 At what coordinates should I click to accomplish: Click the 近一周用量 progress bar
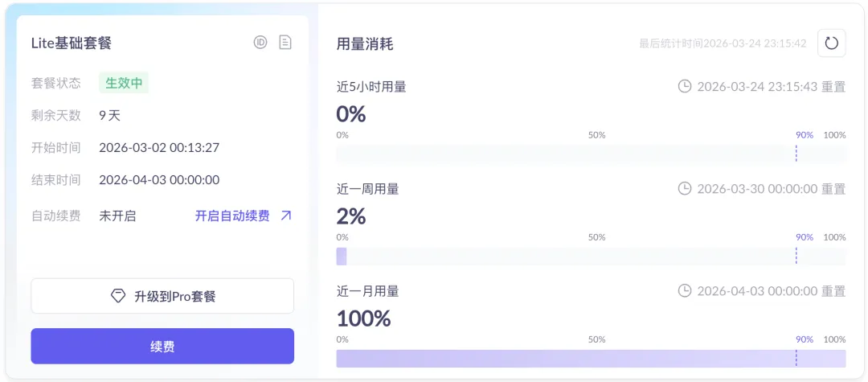click(591, 256)
